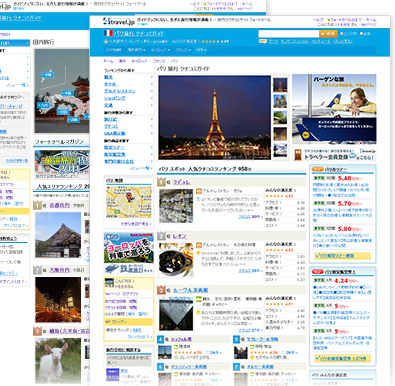Click the red map pin marker
The width and height of the screenshot is (395, 386).
tap(129, 197)
